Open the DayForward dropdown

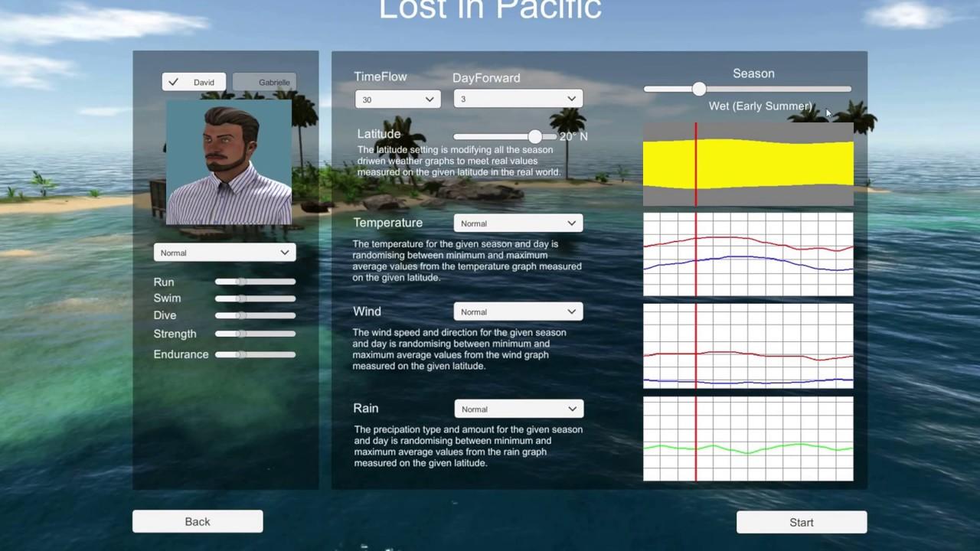[518, 99]
